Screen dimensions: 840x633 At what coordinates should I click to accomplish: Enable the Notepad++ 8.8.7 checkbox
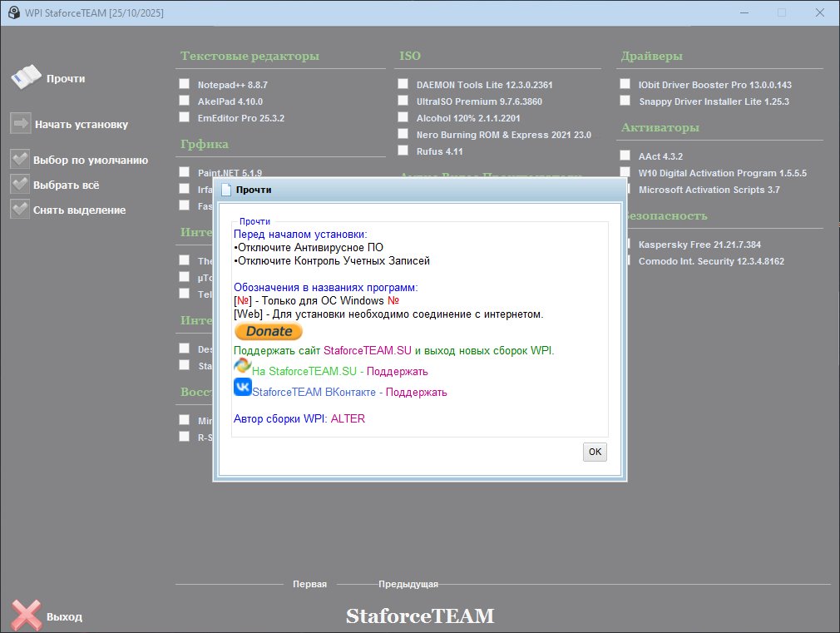pos(184,84)
